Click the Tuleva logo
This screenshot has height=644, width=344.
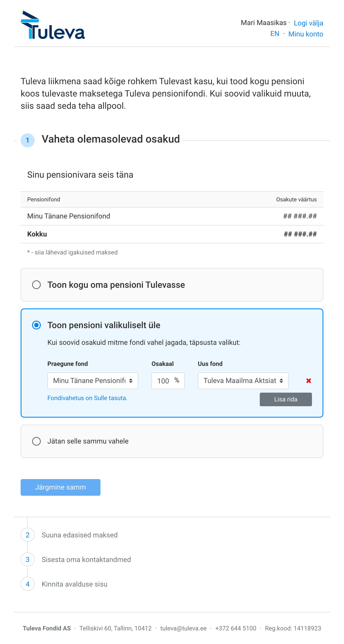pos(53,25)
